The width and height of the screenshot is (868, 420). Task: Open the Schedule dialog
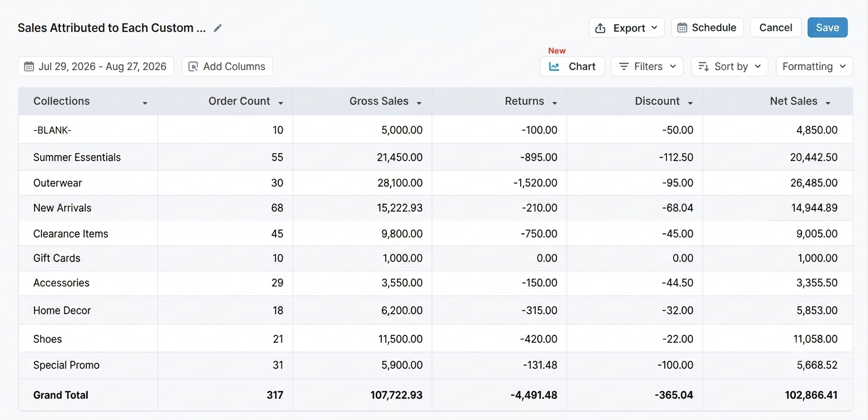[x=707, y=27]
